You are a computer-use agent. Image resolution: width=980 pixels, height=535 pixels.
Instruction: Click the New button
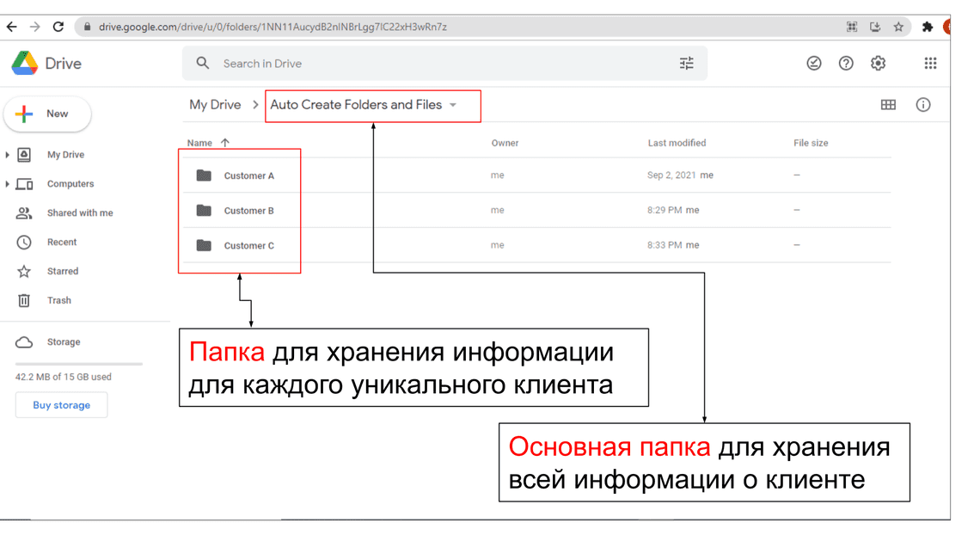tap(47, 114)
